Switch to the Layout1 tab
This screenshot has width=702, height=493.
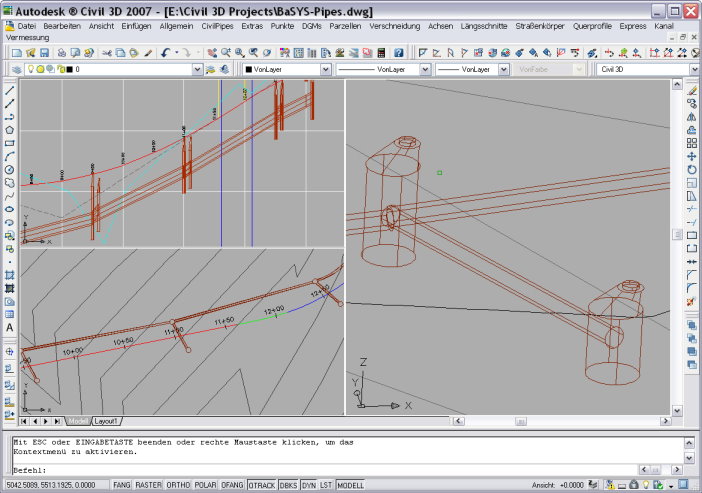(x=106, y=421)
